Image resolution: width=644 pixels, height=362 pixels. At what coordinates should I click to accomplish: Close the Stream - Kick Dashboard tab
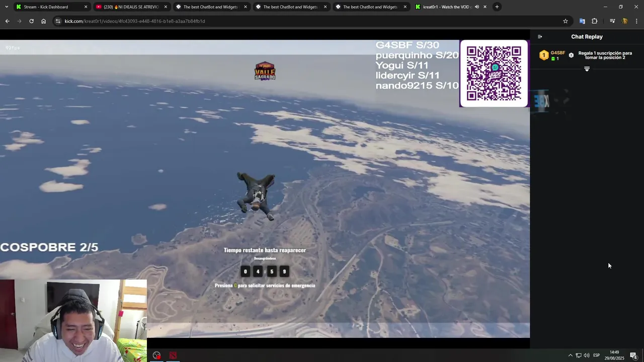(x=86, y=7)
